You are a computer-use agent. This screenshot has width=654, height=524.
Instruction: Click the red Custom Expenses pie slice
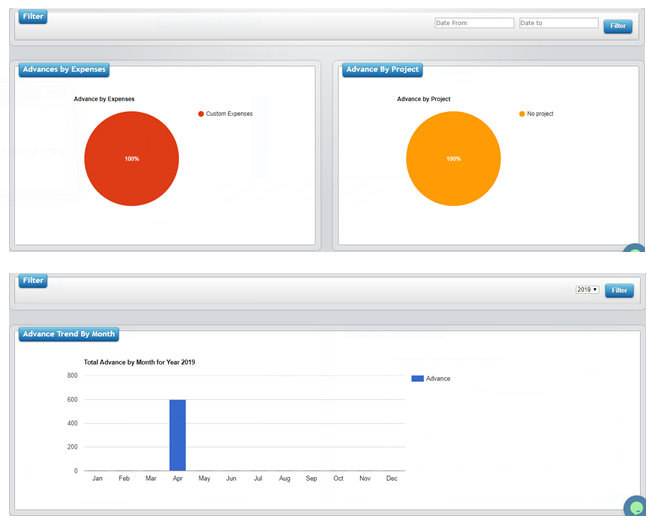click(131, 159)
